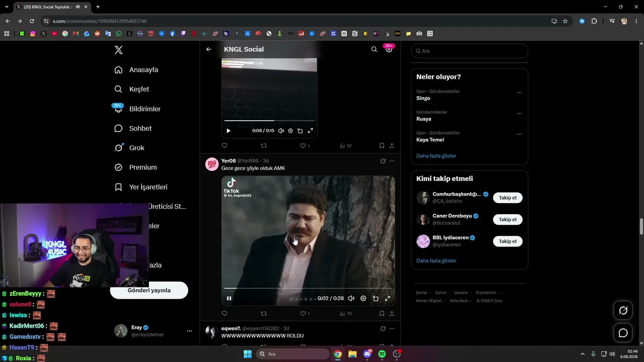Image resolution: width=644 pixels, height=362 pixels.
Task: Reply to Yer06's post
Action: click(224, 314)
